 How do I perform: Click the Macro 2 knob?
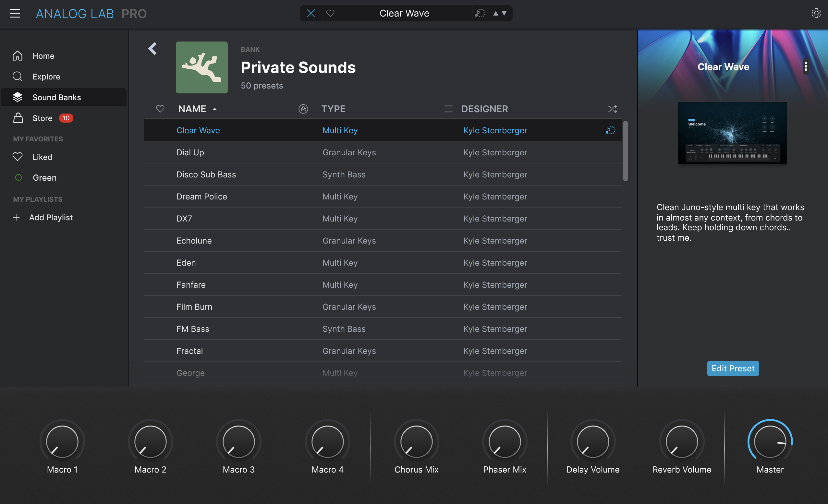point(151,441)
